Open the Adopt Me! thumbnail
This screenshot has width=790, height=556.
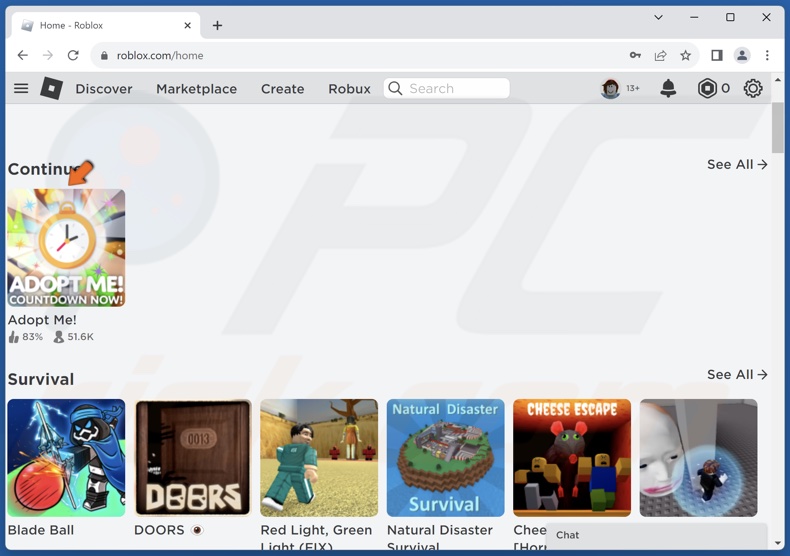pyautogui.click(x=66, y=248)
